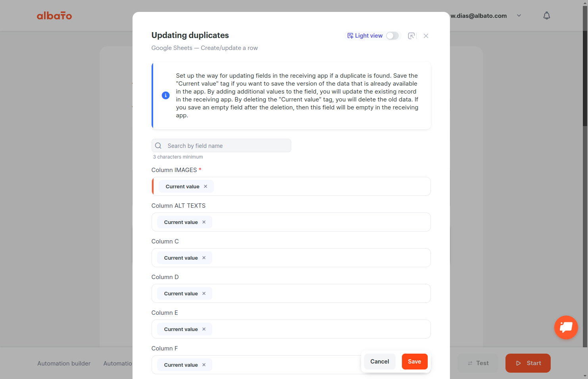Click the pop-out window icon in dialog header
This screenshot has height=379, width=588.
point(412,36)
